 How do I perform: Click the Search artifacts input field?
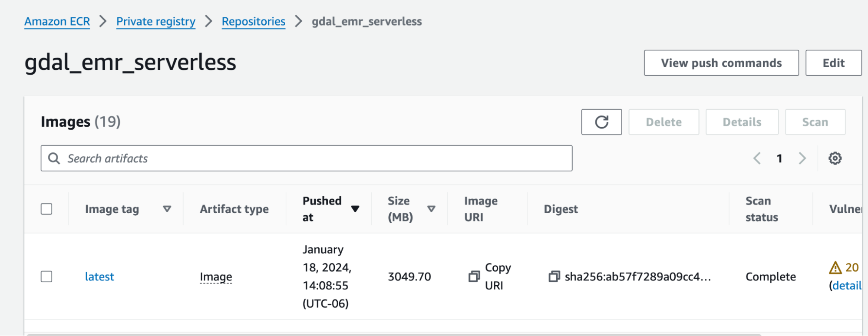[313, 158]
